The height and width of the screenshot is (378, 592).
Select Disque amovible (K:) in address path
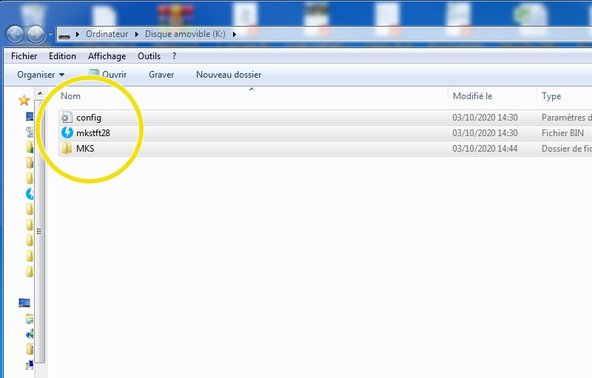[x=185, y=34]
